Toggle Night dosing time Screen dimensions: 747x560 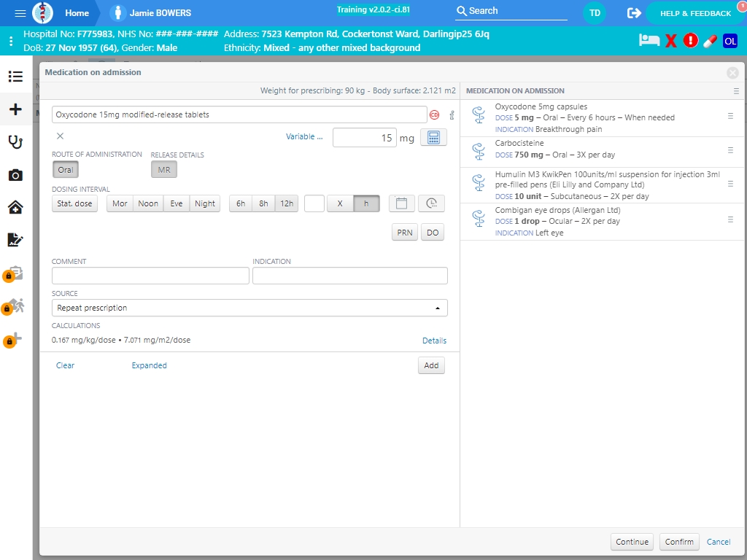(x=205, y=203)
